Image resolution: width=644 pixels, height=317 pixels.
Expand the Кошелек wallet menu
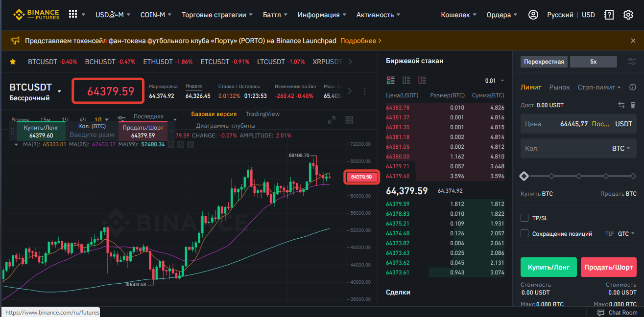coord(458,15)
